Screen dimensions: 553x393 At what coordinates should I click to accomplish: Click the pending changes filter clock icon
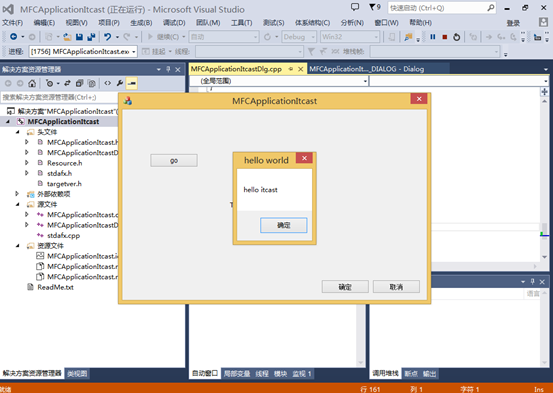pyautogui.click(x=49, y=83)
